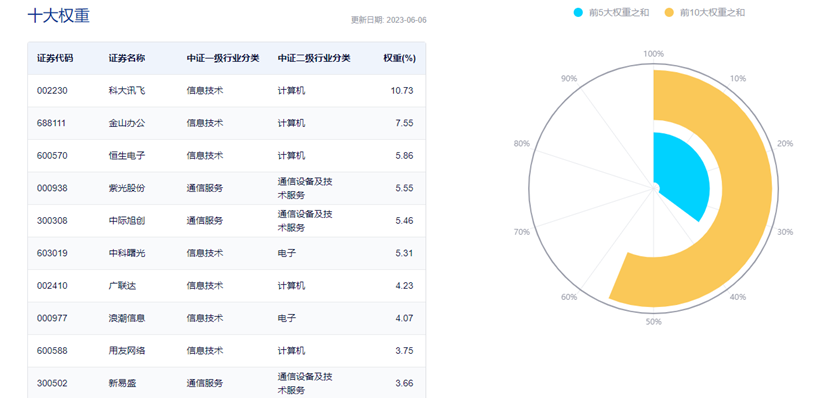Click the 100% axis label on chart
The height and width of the screenshot is (398, 829).
click(x=653, y=54)
